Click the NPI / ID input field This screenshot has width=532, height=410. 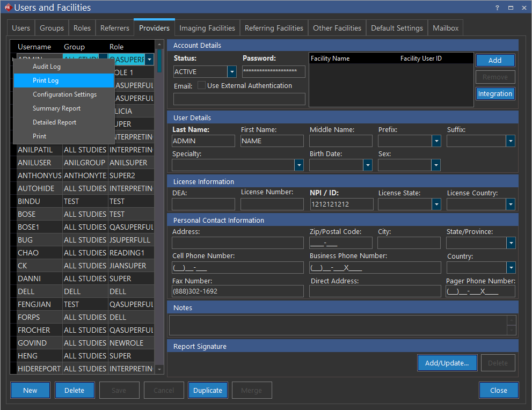coord(341,204)
